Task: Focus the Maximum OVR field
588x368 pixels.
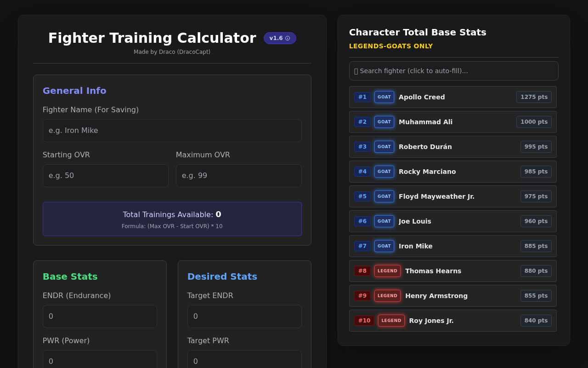Action: click(239, 176)
